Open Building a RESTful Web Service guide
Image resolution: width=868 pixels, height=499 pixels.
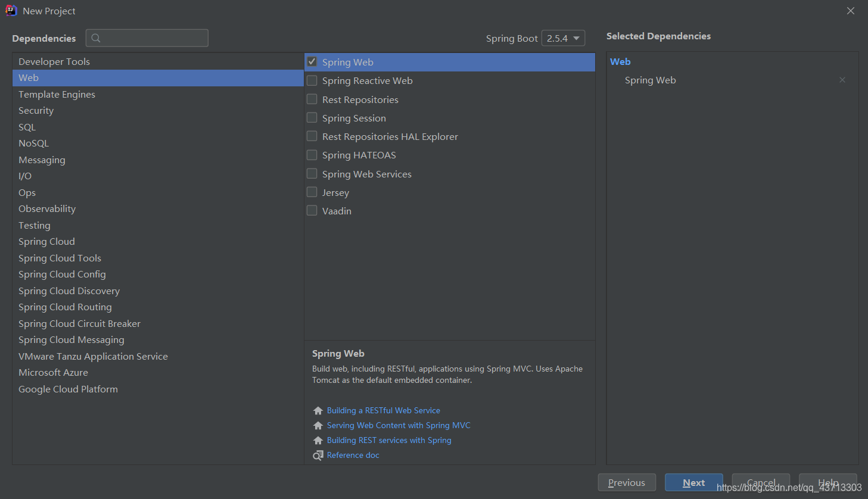point(384,410)
